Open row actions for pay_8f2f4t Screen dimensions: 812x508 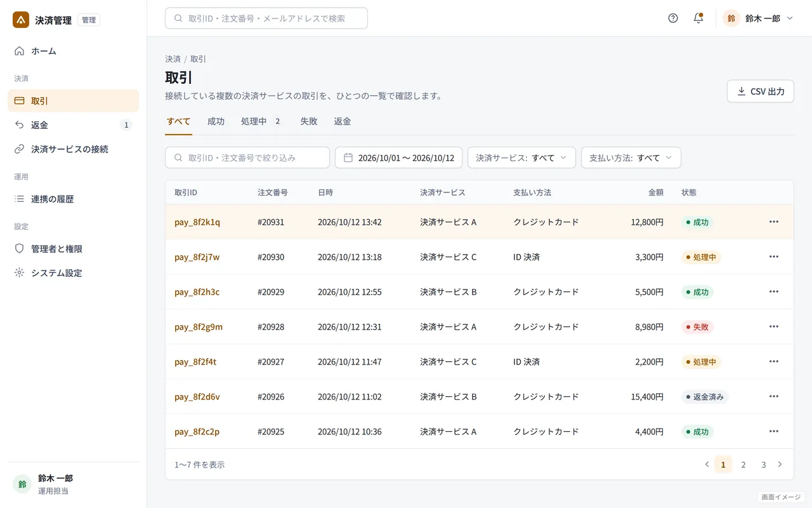coord(774,362)
